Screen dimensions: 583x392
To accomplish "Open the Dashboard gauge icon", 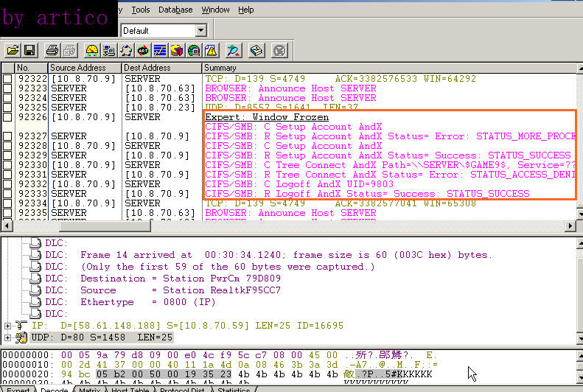I will 92,51.
